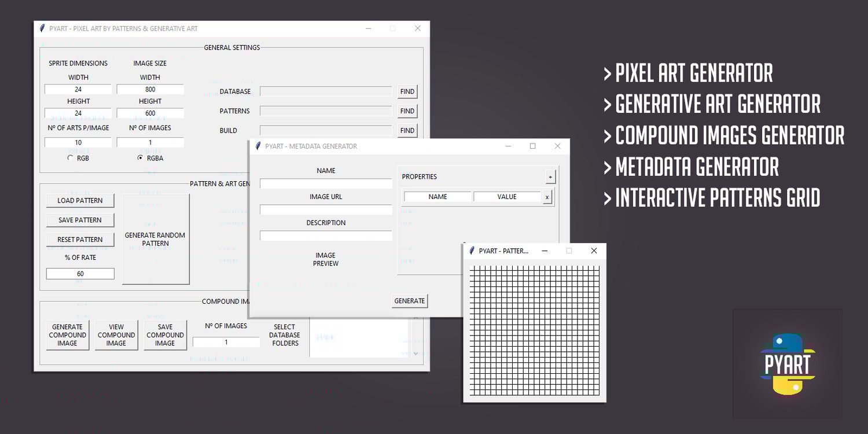Remove property row with x button
868x434 pixels.
[547, 197]
